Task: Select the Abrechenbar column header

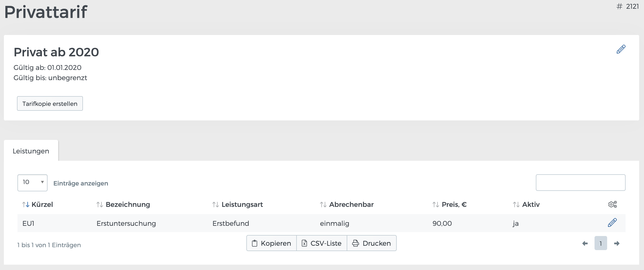Action: coord(351,204)
